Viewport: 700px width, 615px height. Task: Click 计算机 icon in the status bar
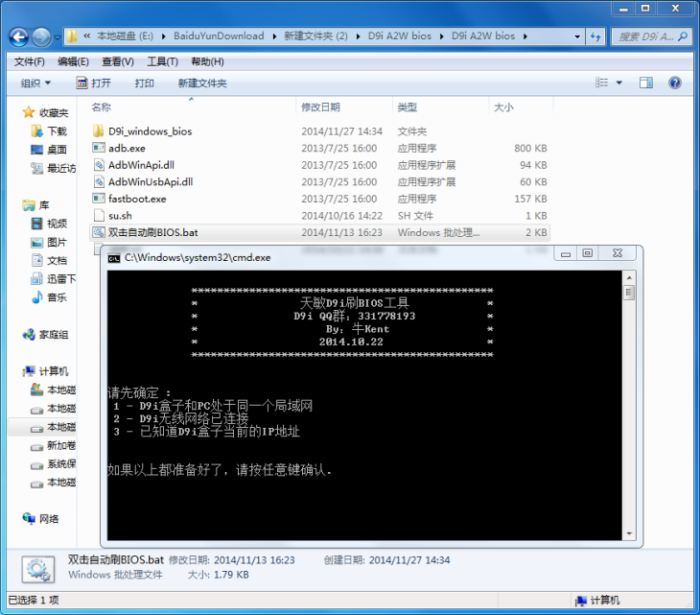click(x=581, y=601)
